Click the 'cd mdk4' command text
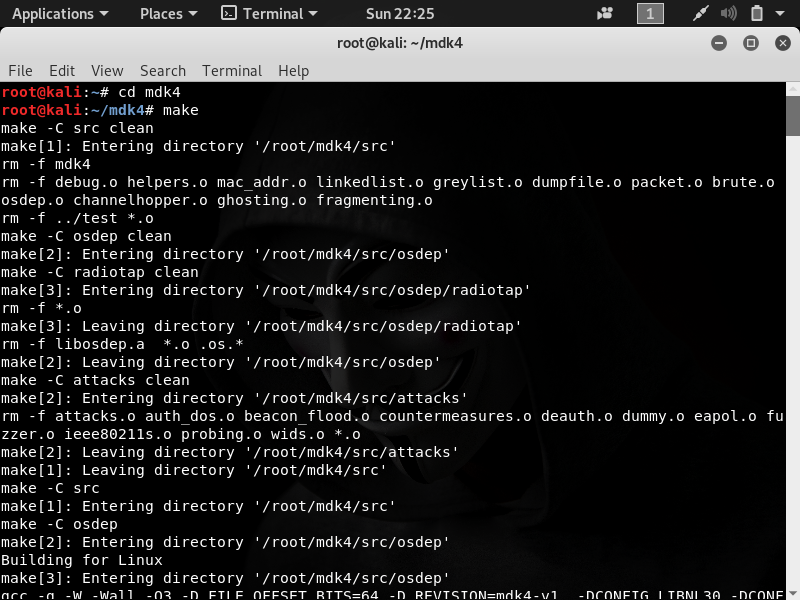800x600 pixels. click(x=149, y=92)
